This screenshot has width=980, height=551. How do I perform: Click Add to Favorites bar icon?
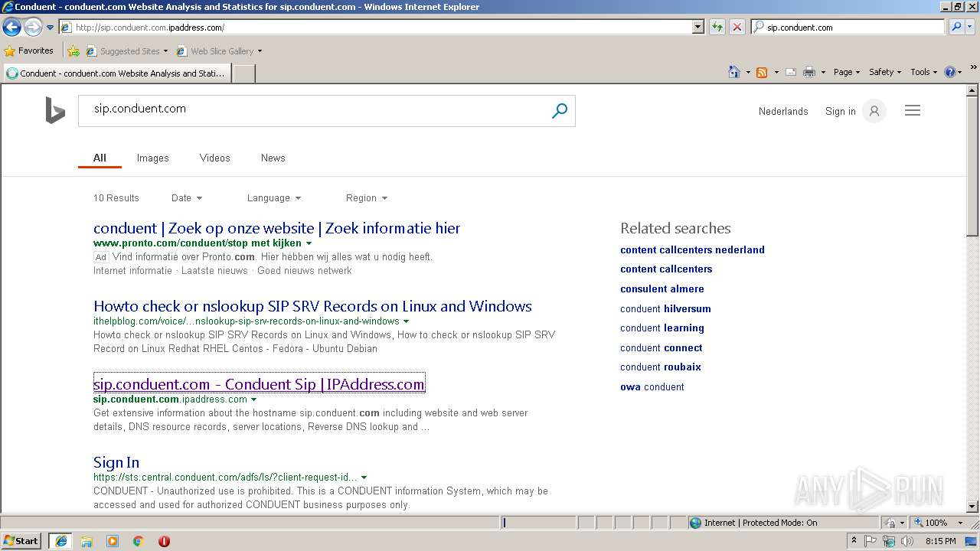point(73,51)
